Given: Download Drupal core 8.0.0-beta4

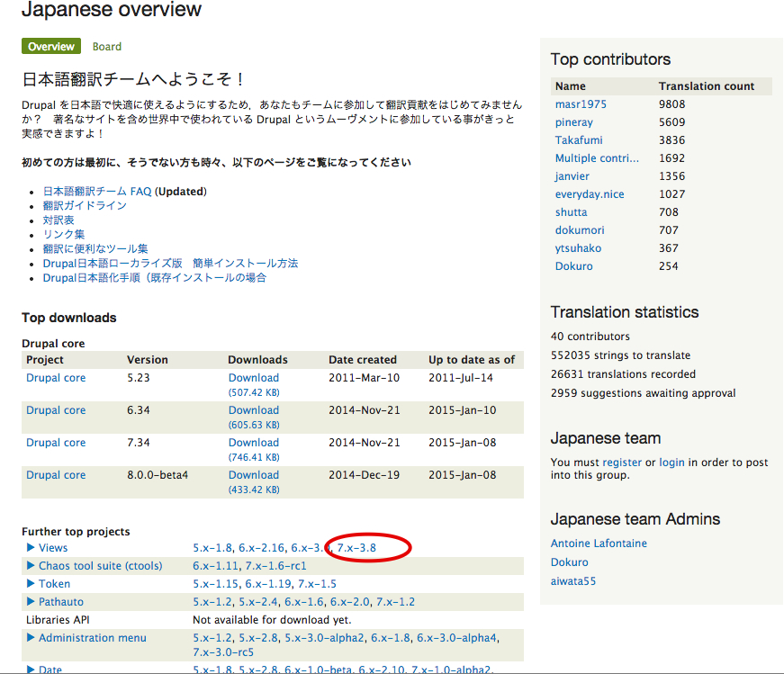Looking at the screenshot, I should [253, 474].
